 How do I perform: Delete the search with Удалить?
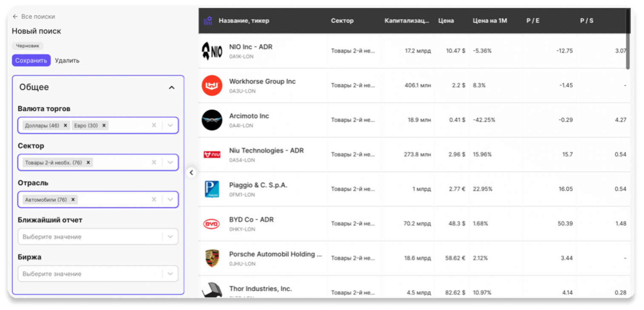67,60
